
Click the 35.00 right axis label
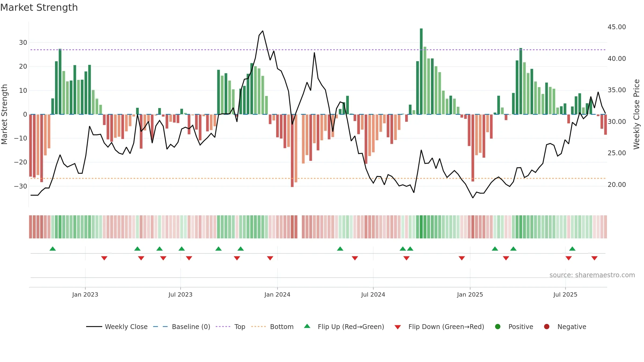coord(617,90)
